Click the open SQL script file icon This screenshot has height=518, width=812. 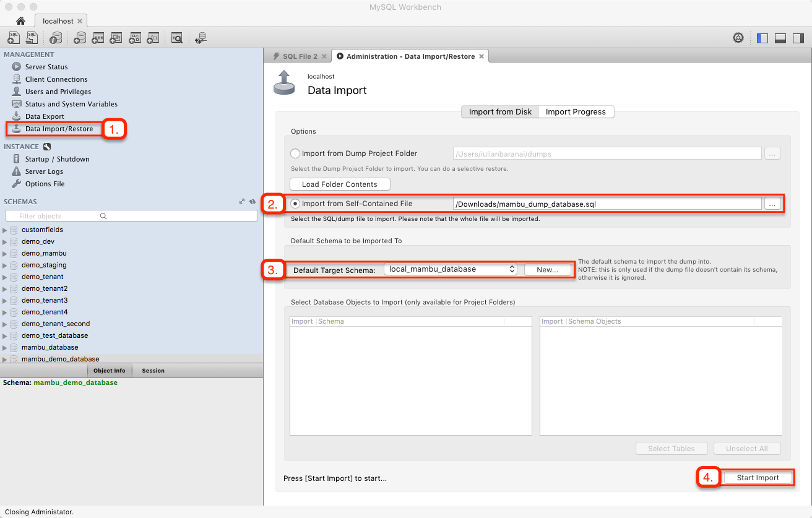(x=32, y=38)
